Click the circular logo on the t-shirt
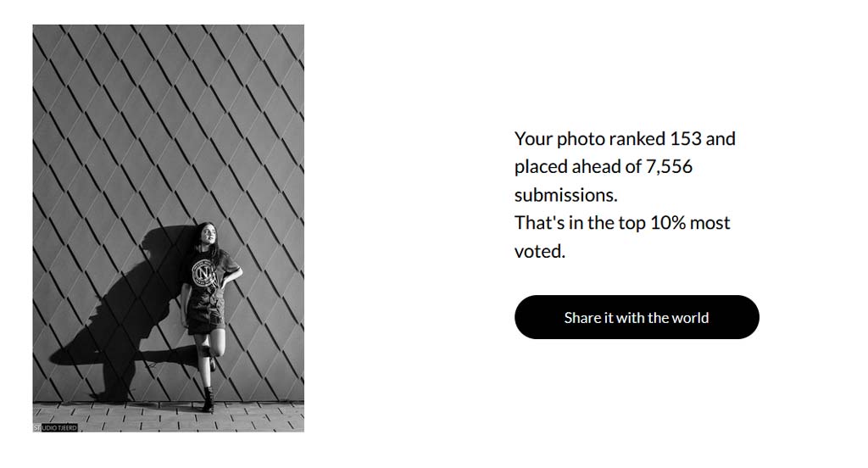 (203, 273)
